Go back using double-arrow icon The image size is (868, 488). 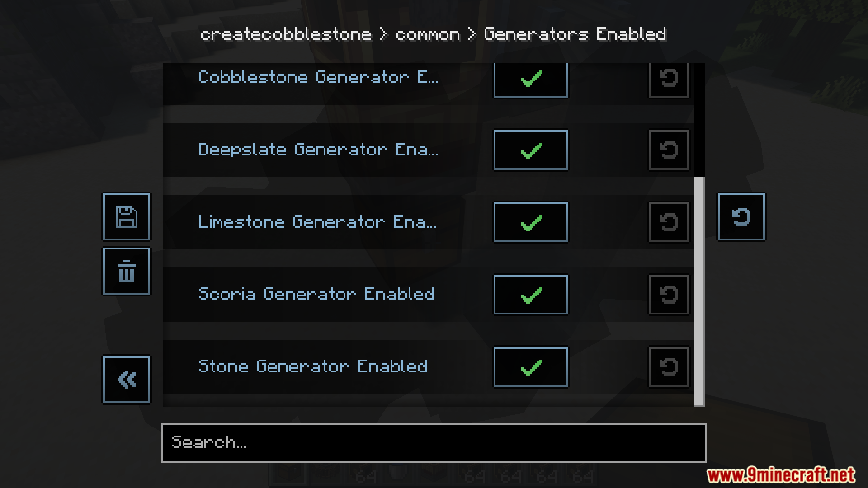(127, 380)
